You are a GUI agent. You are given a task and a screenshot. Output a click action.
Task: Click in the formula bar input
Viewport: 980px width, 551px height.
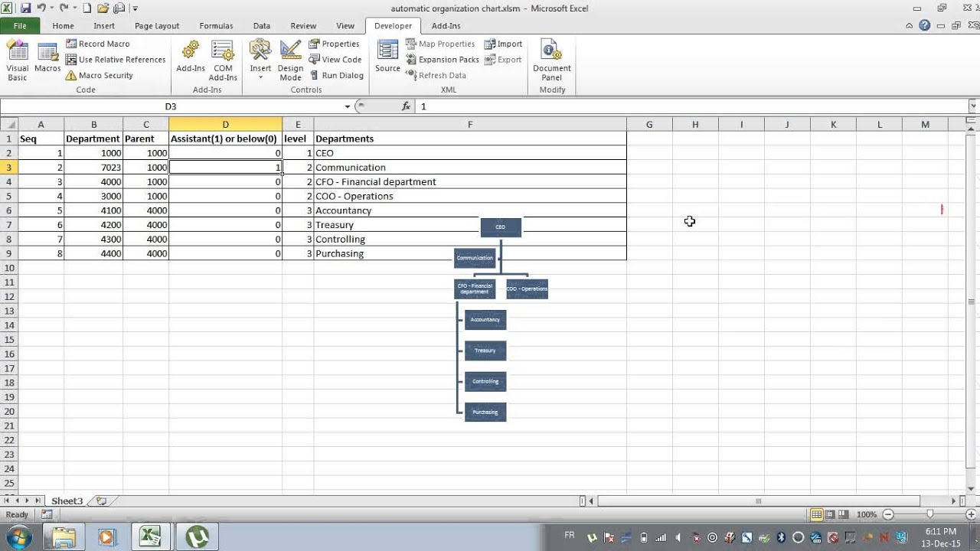coord(692,106)
